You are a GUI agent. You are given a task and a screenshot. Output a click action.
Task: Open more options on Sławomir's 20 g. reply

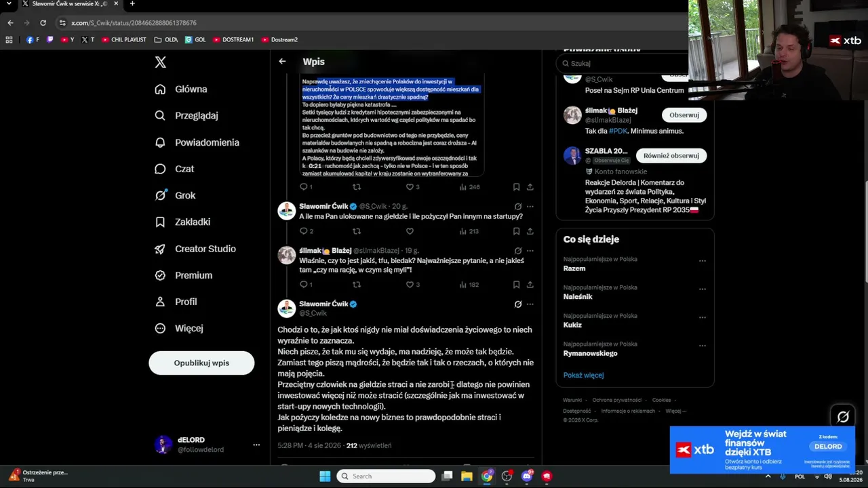click(x=530, y=206)
